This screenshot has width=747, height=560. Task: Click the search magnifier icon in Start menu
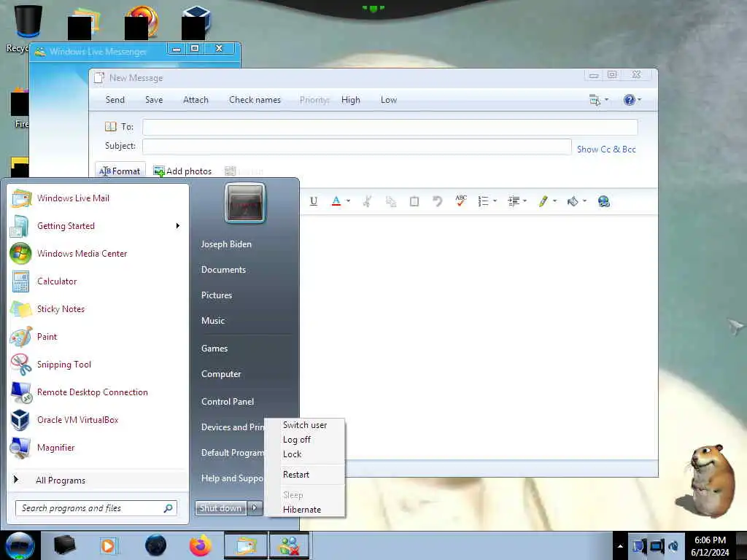[x=169, y=508]
